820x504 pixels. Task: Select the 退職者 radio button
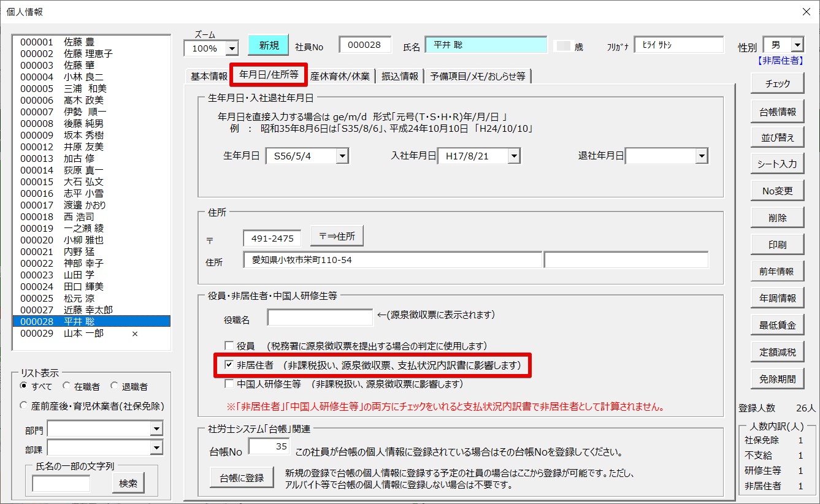(x=114, y=386)
